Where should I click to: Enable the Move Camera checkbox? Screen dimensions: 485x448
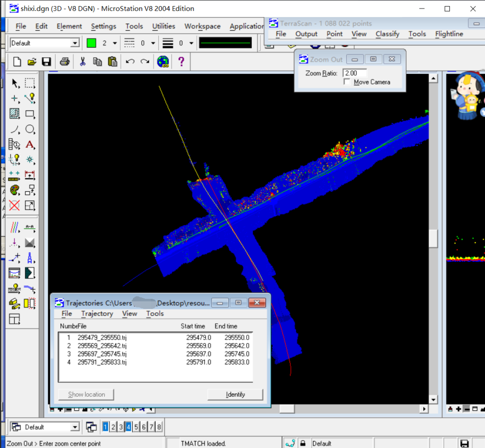click(x=347, y=82)
